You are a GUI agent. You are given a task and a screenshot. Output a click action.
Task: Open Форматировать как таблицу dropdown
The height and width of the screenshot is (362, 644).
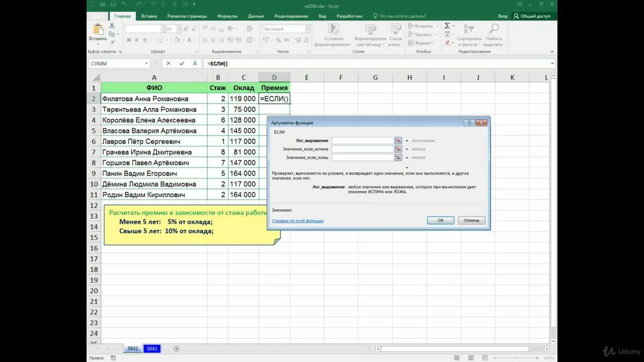(370, 35)
